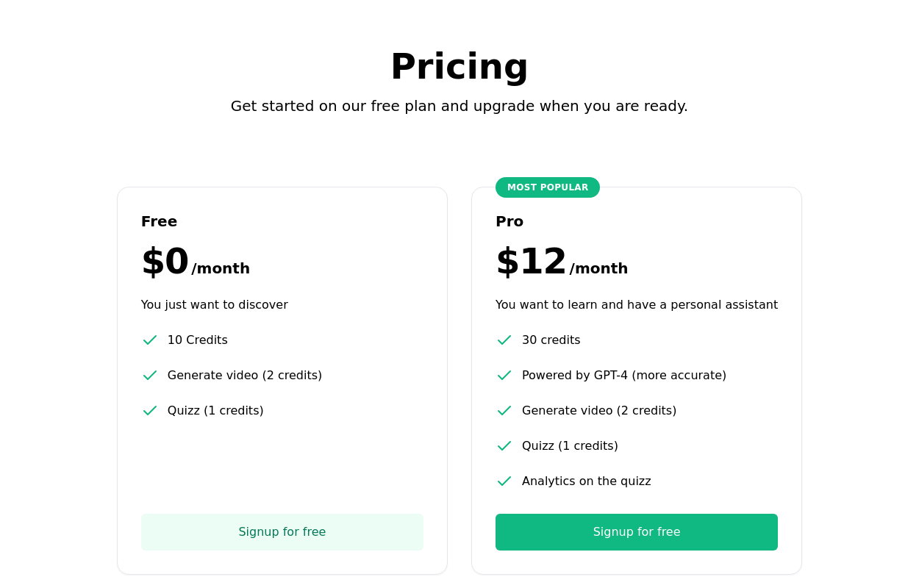
Task: Select the Free plan title
Action: [159, 221]
